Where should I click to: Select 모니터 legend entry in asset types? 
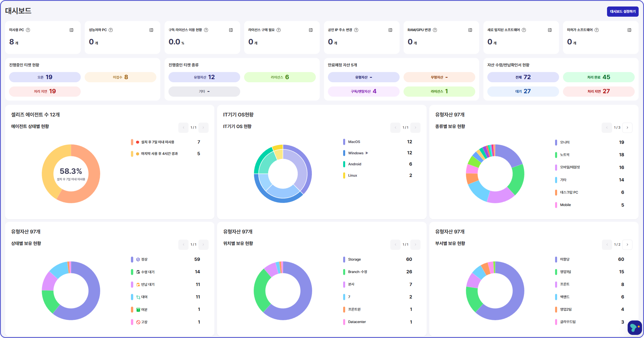pyautogui.click(x=565, y=142)
